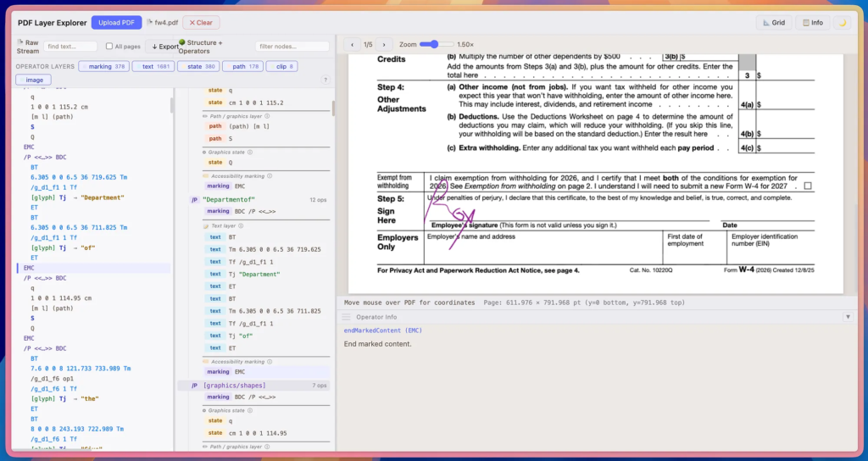Click the /P tag badge beside "Departmentof"
868x461 pixels.
[194, 200]
